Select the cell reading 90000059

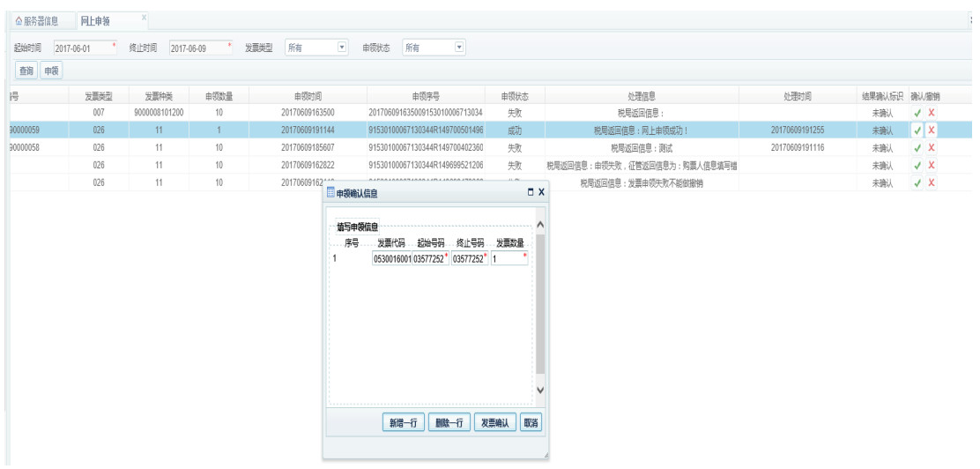click(37, 130)
